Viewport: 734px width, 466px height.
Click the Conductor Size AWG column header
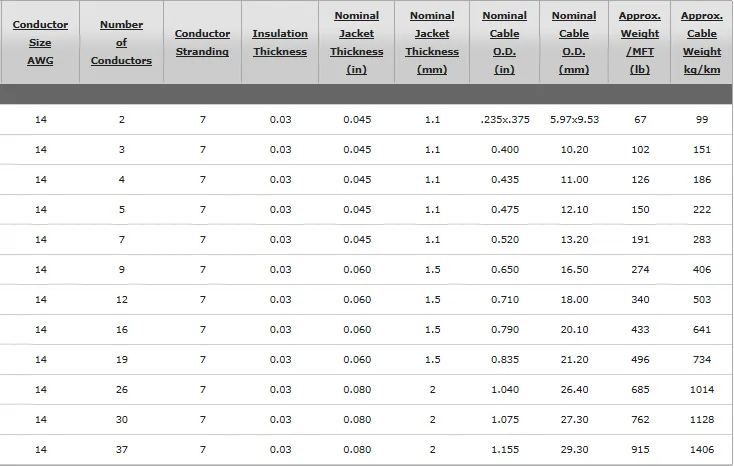40,43
